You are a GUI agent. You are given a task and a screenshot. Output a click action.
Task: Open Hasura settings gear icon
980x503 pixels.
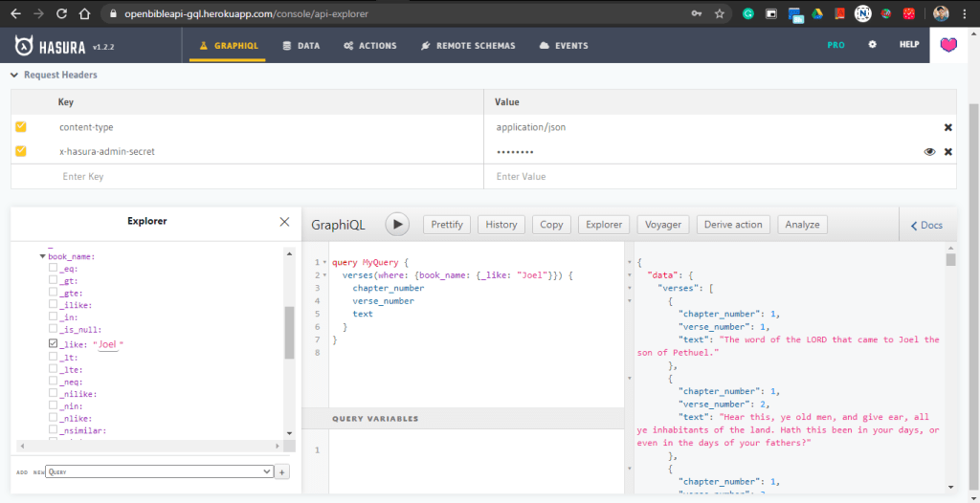pos(872,45)
